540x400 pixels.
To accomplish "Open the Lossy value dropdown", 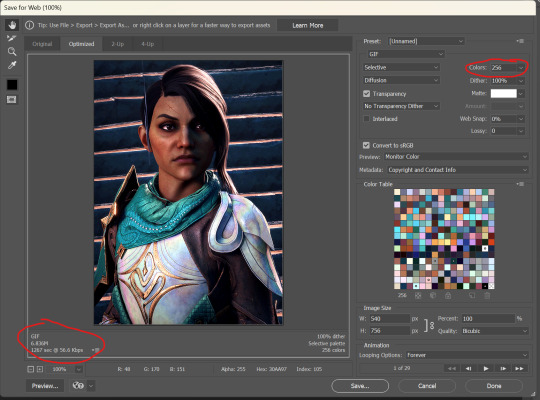I will 521,131.
